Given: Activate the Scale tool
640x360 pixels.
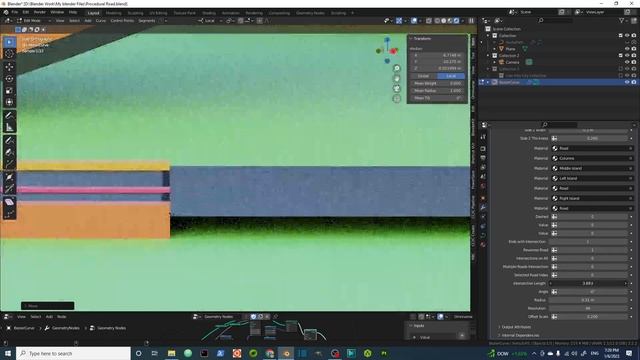Looking at the screenshot, I should (9, 90).
